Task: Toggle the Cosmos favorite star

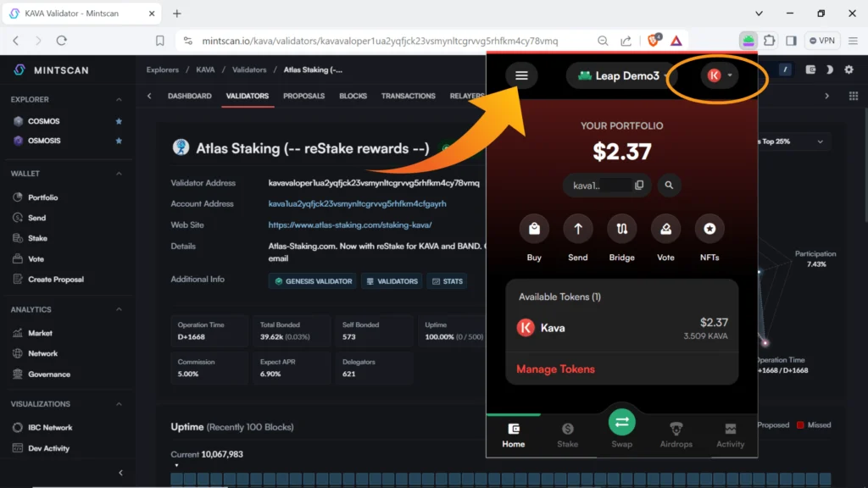Action: pyautogui.click(x=119, y=121)
